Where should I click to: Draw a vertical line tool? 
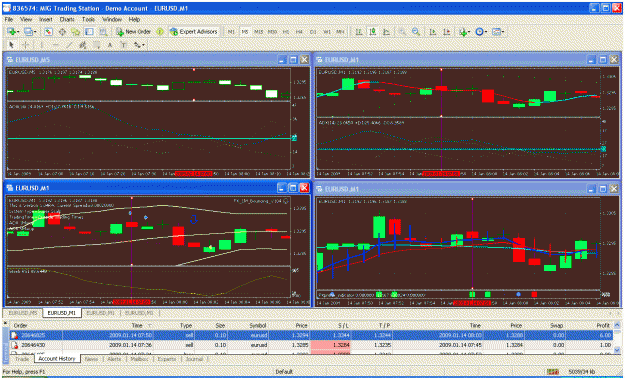41,45
